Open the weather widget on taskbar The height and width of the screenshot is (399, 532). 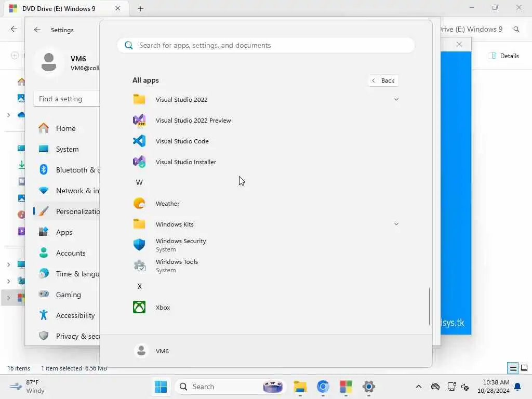pyautogui.click(x=26, y=387)
